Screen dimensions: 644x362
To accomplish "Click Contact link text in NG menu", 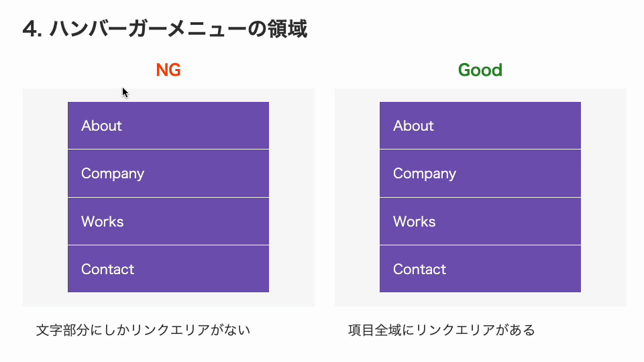I will 107,269.
